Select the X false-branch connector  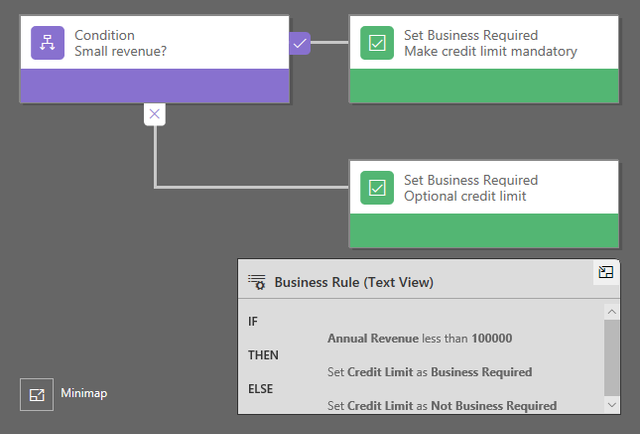pyautogui.click(x=154, y=114)
